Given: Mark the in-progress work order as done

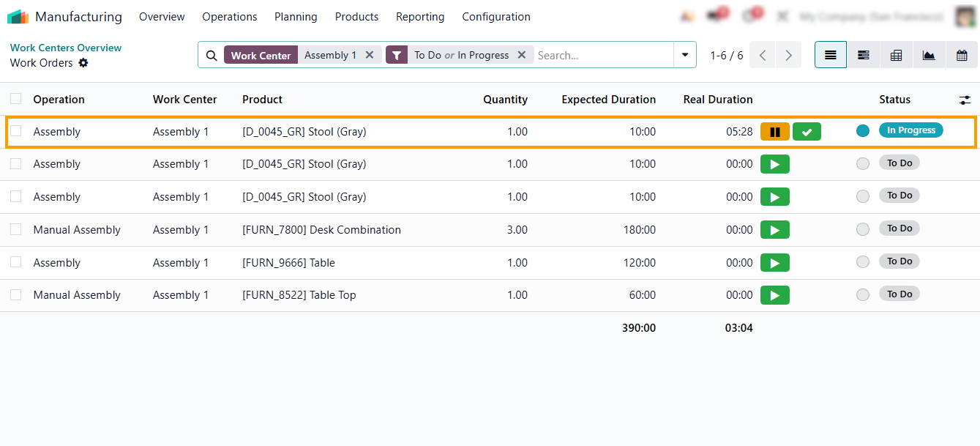Looking at the screenshot, I should (x=807, y=132).
